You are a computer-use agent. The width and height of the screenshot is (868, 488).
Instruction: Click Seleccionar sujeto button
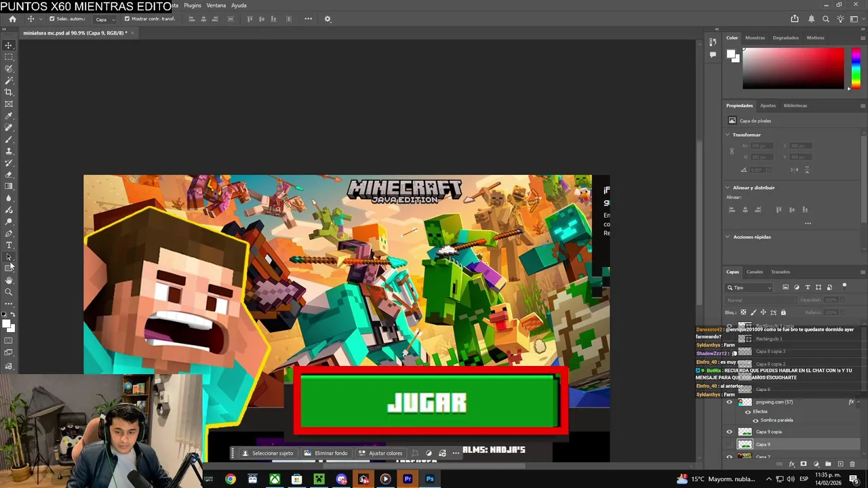[x=268, y=453]
